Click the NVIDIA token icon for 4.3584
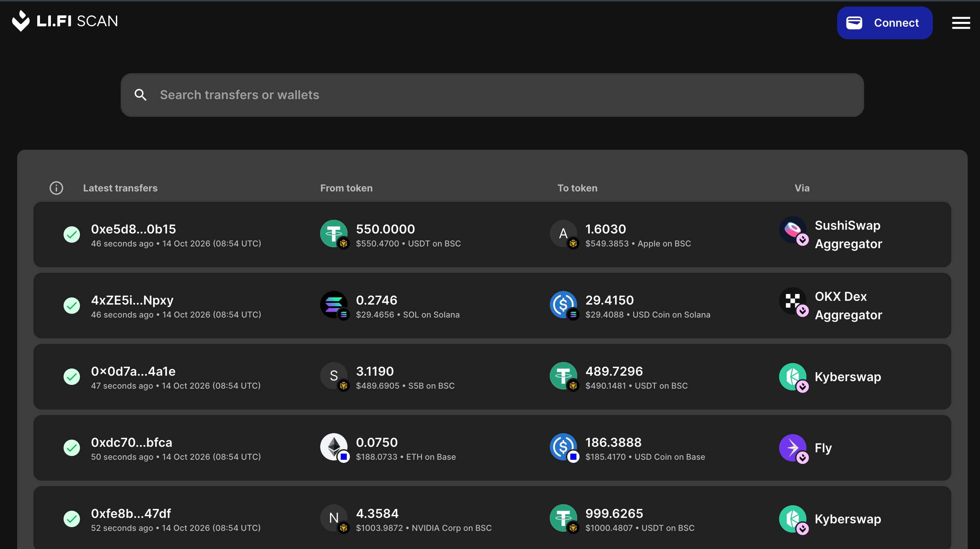980x549 pixels. (334, 518)
